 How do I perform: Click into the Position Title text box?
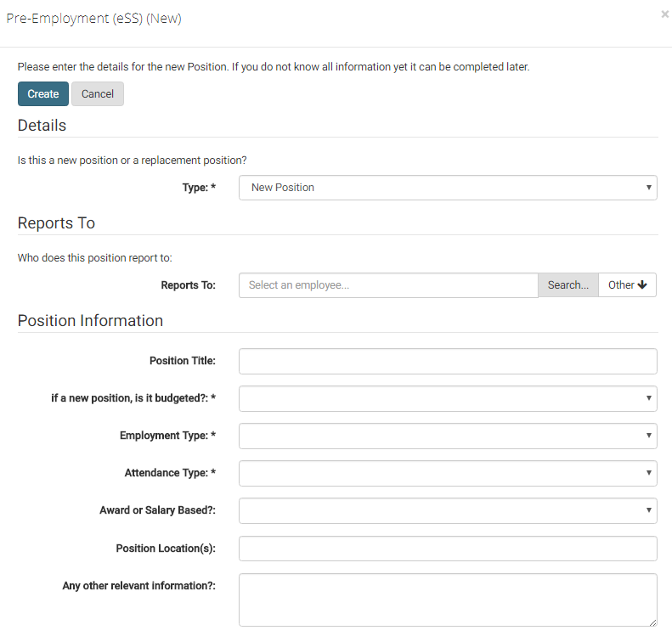coord(448,361)
